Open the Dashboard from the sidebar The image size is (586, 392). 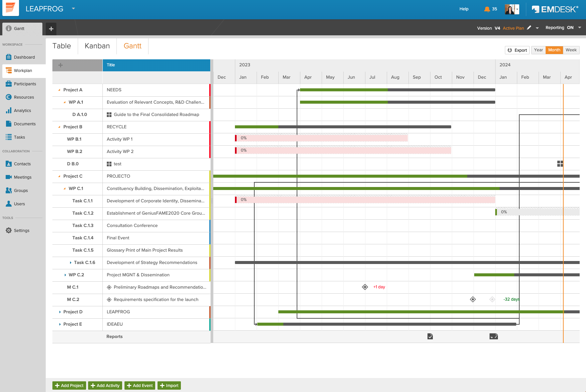tap(24, 57)
